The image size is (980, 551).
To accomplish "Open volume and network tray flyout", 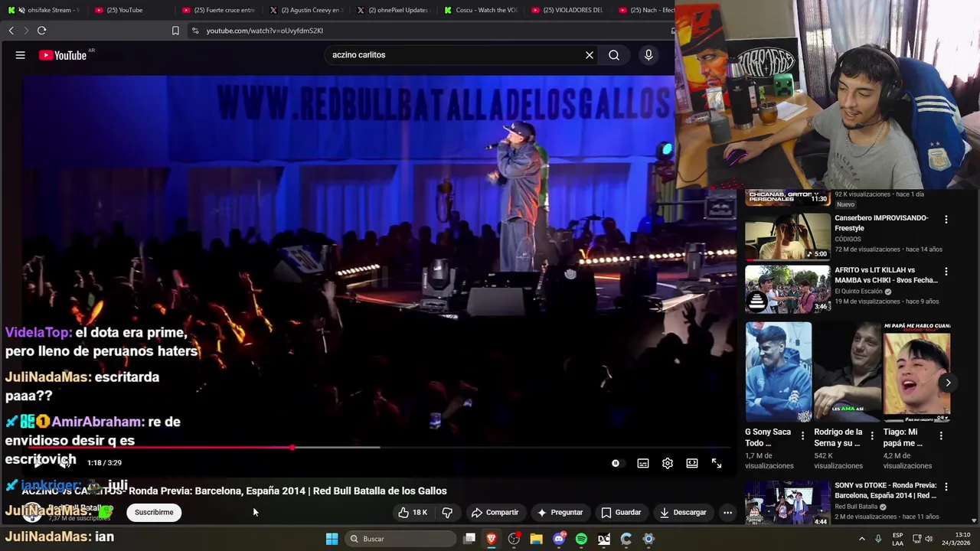I will [x=923, y=539].
